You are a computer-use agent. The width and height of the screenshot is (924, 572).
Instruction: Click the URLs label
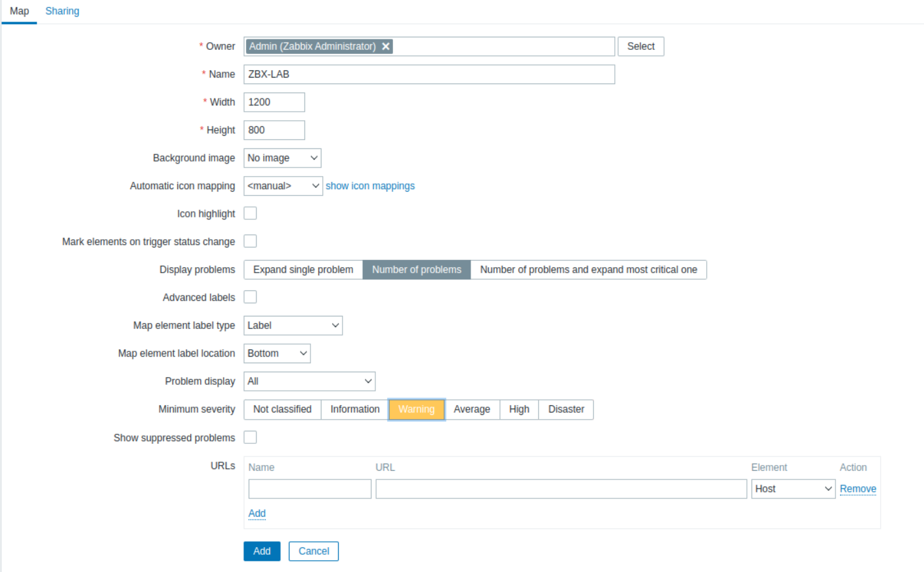click(222, 466)
